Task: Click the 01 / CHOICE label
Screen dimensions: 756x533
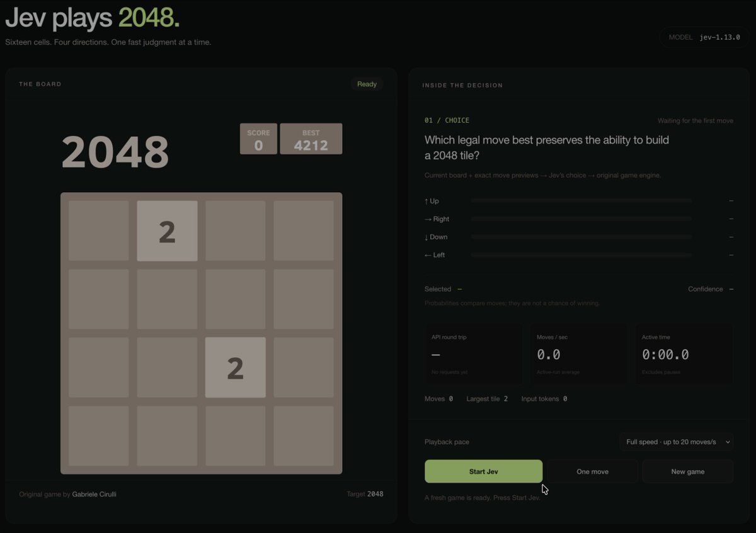Action: click(x=447, y=120)
